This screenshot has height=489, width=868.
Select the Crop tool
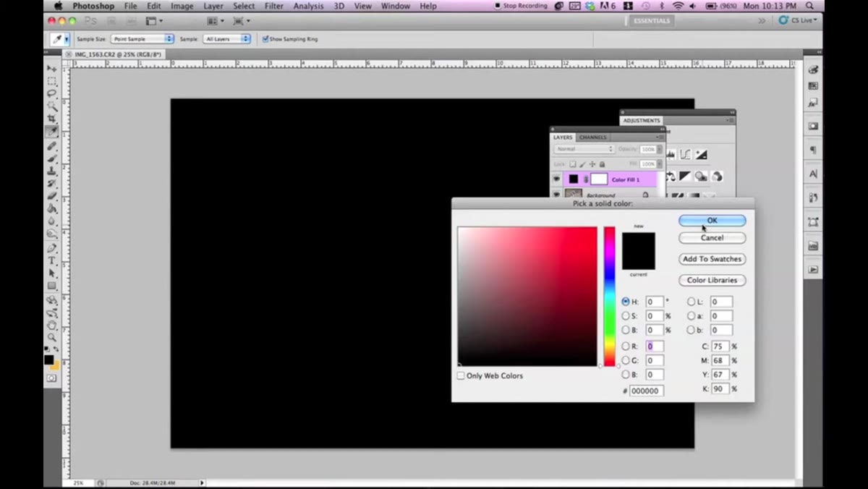point(52,119)
